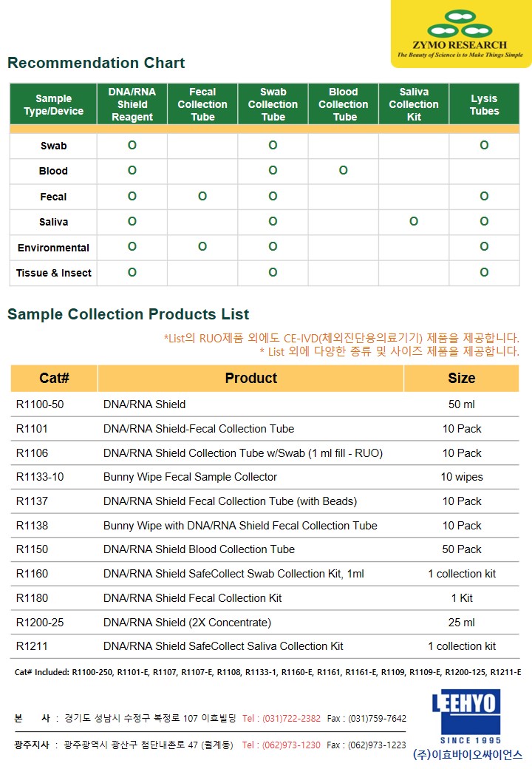Select catalog number R1100-50
The width and height of the screenshot is (532, 769).
40,404
